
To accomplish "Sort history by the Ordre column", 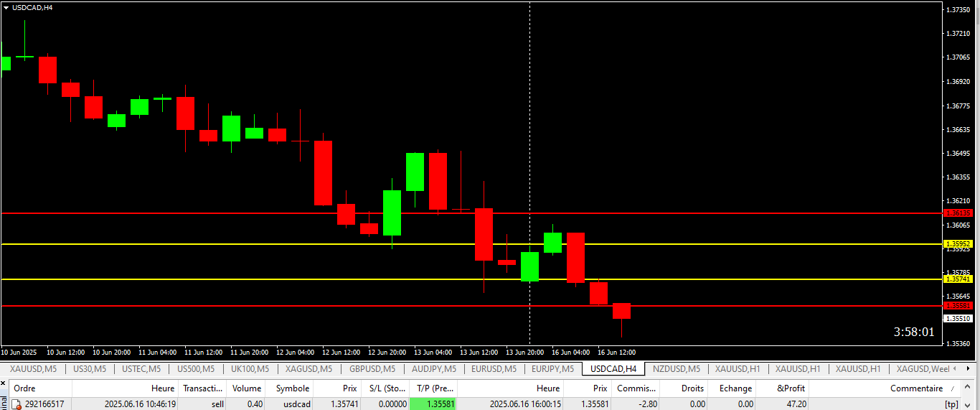I will 40,388.
